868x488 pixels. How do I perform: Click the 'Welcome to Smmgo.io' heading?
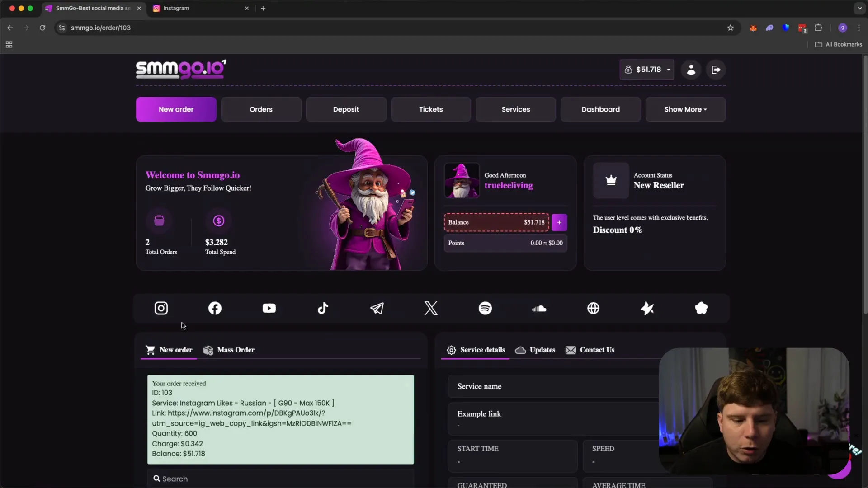[x=193, y=175]
